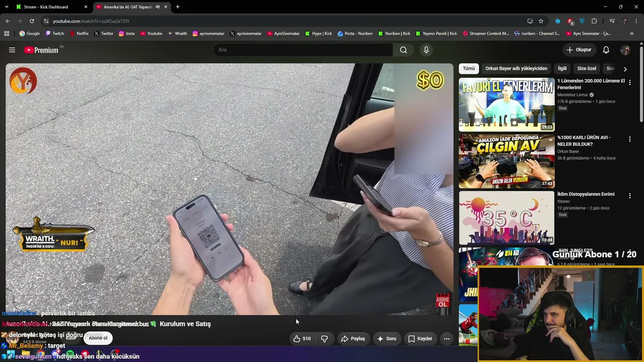Dislike the video with thumbs down
644x362 pixels.
325,339
